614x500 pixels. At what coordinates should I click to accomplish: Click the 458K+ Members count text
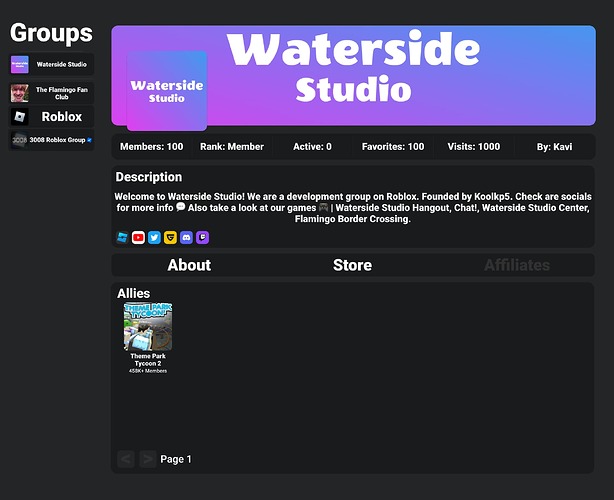tap(148, 371)
